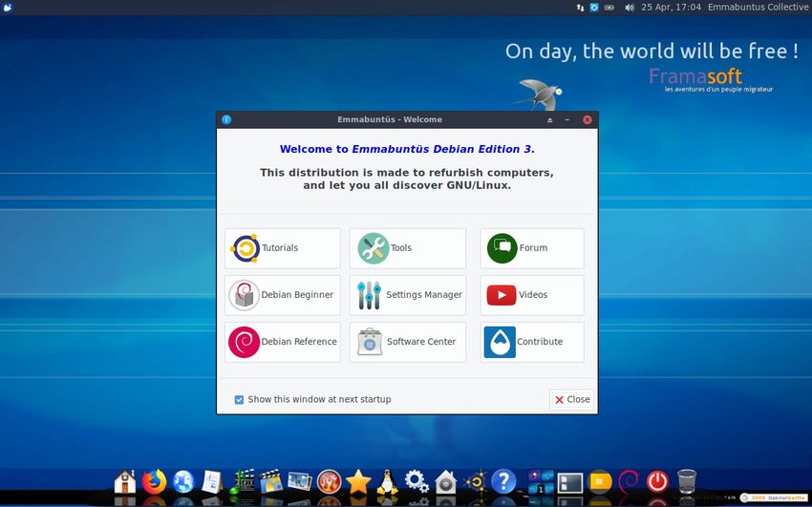
Task: Click the clock showing 25 Apr, 17:04
Action: (x=671, y=8)
